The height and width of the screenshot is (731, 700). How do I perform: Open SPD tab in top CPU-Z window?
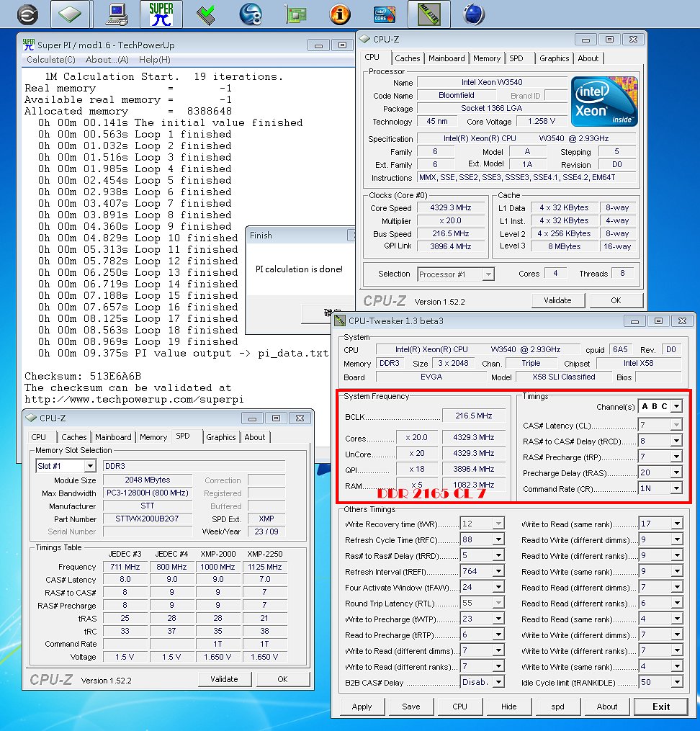pos(516,58)
